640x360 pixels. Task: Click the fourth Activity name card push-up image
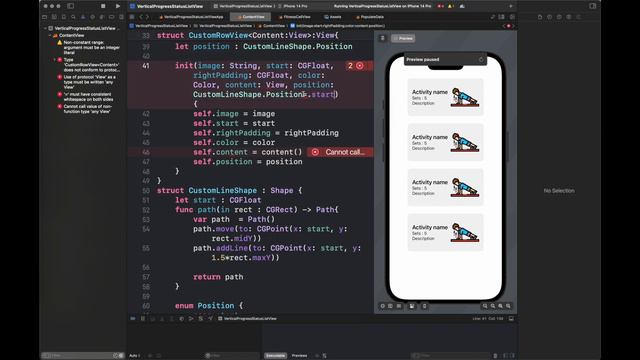464,233
